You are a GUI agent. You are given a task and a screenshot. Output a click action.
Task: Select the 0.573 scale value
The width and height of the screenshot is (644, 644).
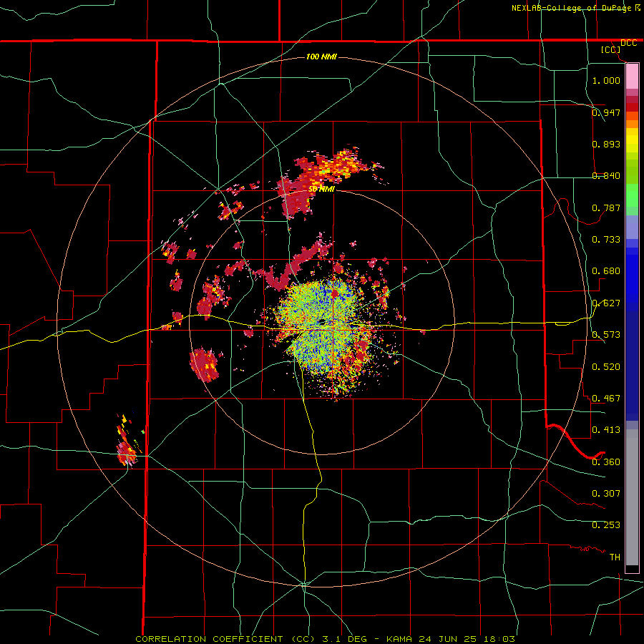pyautogui.click(x=606, y=335)
